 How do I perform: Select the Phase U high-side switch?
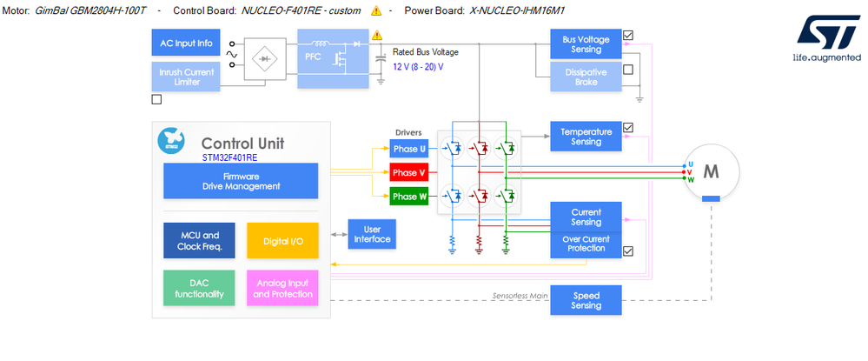pos(453,148)
